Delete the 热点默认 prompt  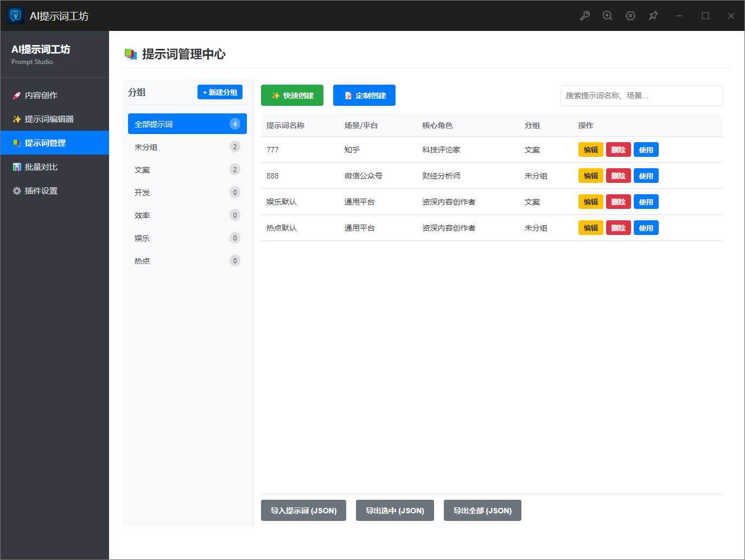[x=618, y=228]
